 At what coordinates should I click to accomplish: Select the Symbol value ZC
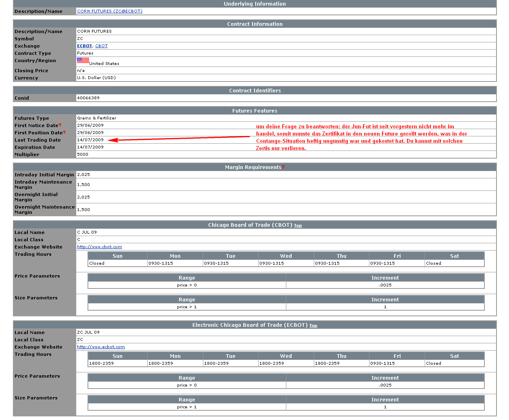click(x=80, y=39)
